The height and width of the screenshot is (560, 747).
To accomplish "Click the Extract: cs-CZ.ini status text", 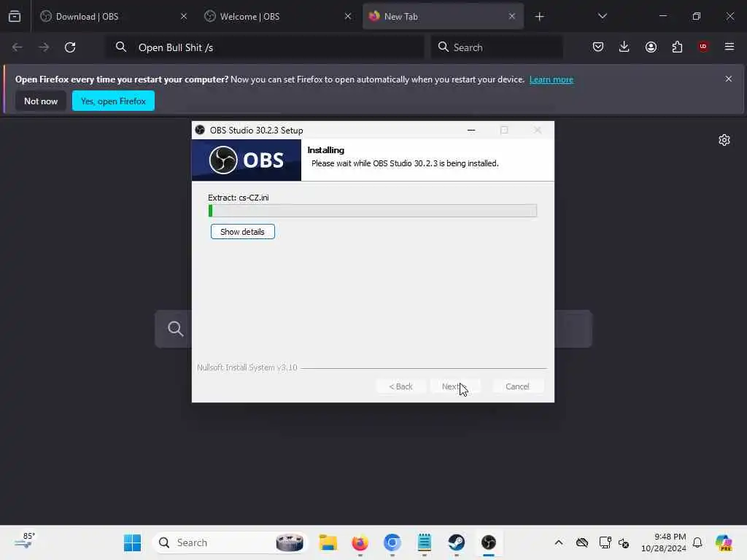I will 239,198.
